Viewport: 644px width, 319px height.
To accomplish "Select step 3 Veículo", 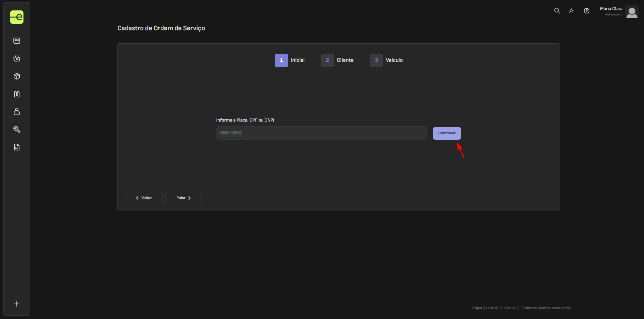I will tap(376, 60).
